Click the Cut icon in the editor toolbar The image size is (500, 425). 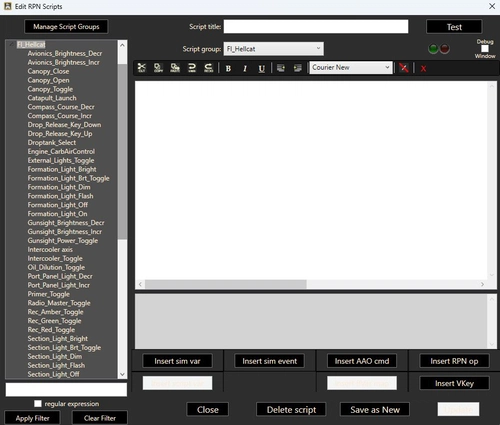pos(142,68)
